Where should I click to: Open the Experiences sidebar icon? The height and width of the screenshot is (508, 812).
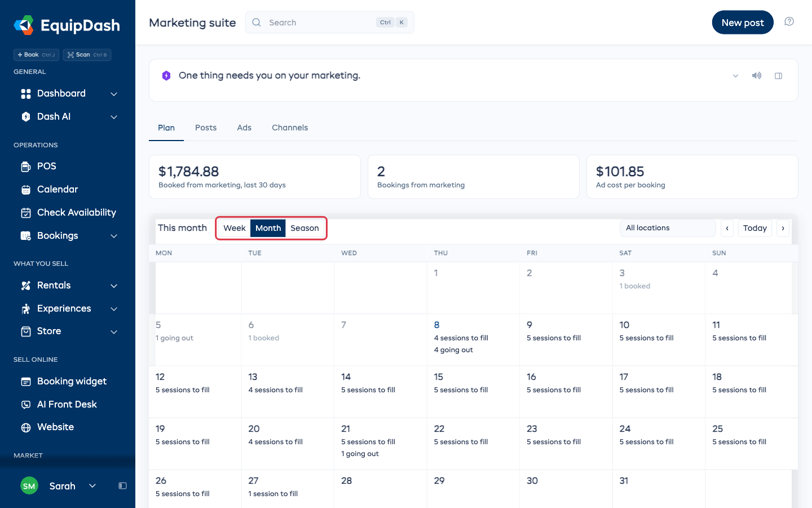26,309
